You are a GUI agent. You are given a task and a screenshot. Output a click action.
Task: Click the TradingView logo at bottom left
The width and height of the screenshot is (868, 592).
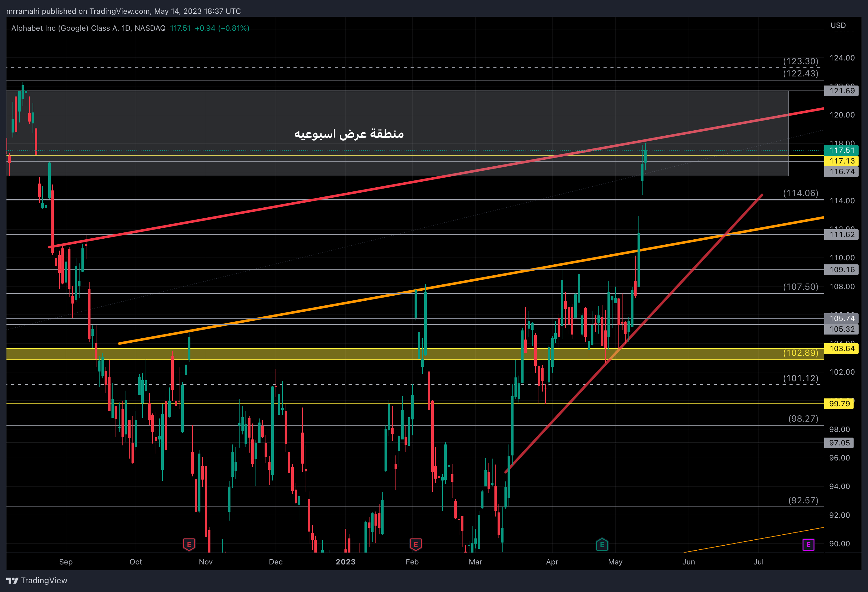37,580
